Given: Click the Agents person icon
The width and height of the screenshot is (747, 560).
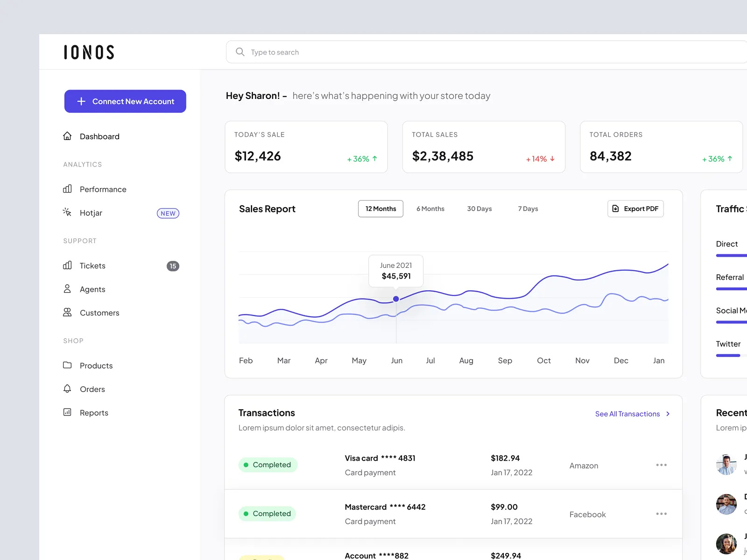Looking at the screenshot, I should (x=67, y=289).
